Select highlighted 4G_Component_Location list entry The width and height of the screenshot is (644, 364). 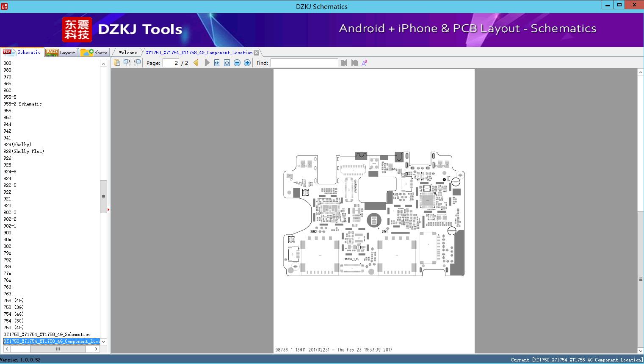52,341
